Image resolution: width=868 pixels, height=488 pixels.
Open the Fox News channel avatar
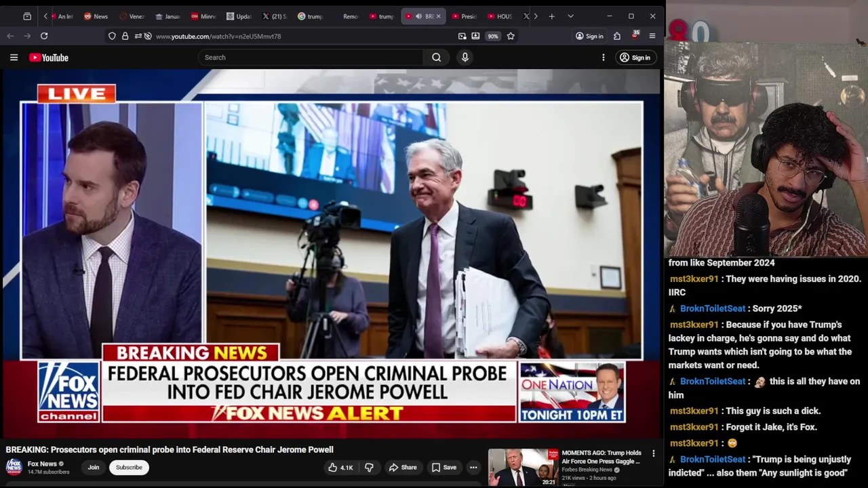14,466
